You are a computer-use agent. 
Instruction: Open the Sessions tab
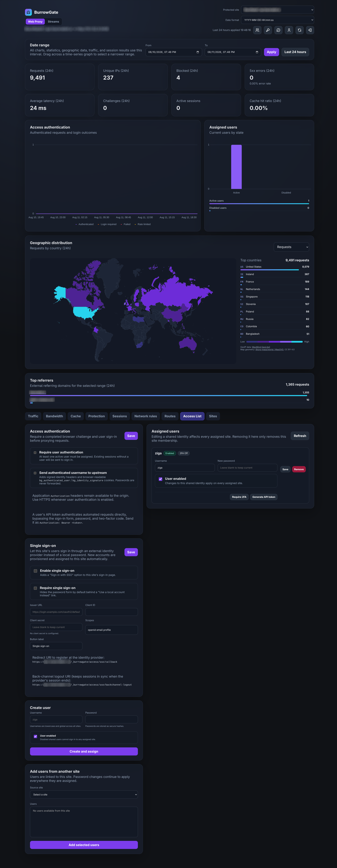pos(119,416)
